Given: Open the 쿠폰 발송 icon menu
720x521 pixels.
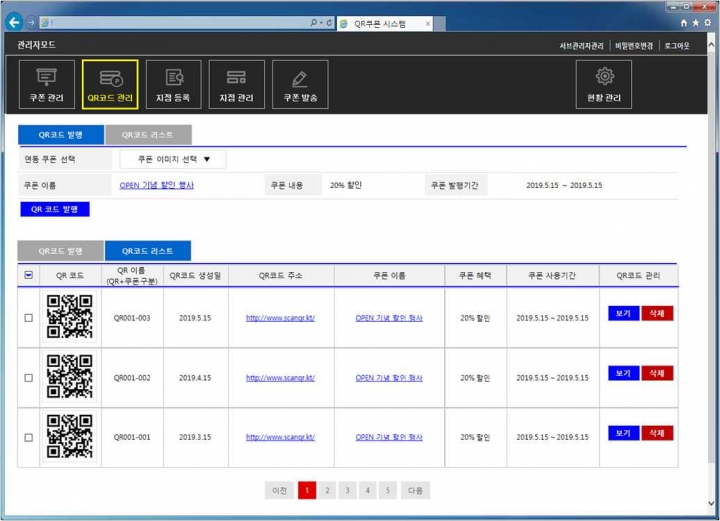Looking at the screenshot, I should tap(300, 84).
